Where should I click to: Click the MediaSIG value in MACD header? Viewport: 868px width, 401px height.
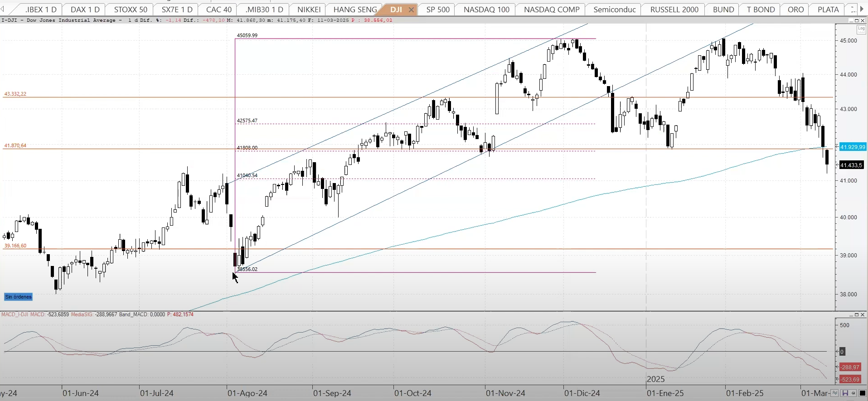coord(94,314)
